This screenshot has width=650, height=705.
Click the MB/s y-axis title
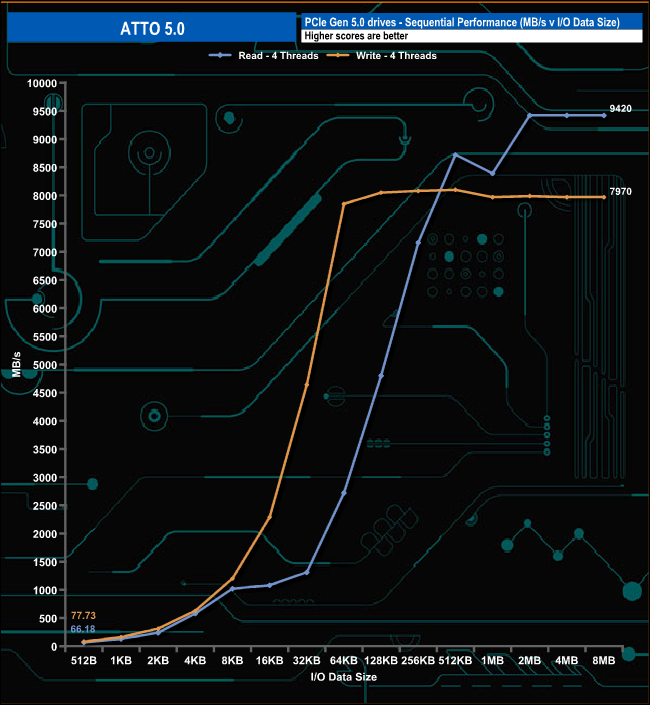pos(15,365)
